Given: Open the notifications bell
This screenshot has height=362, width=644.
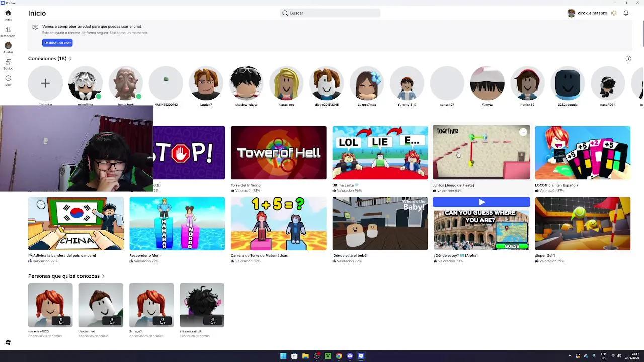Looking at the screenshot, I should coord(625,13).
